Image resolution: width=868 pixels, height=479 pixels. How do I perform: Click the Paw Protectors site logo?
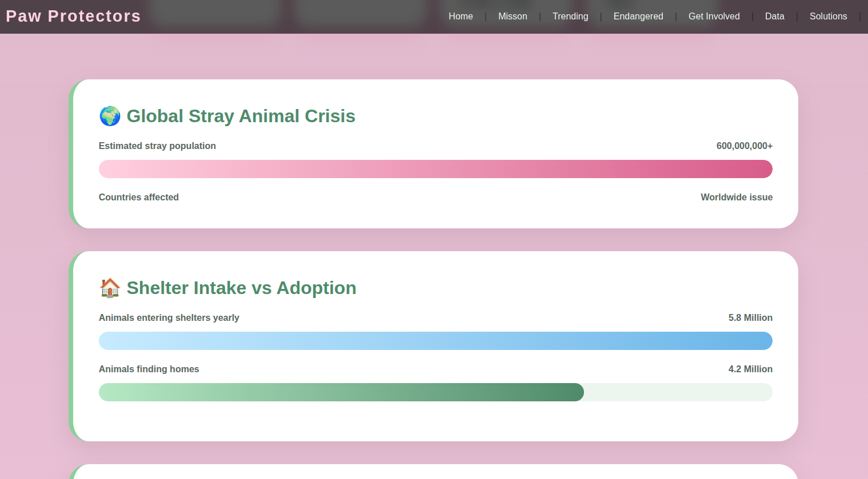point(73,16)
